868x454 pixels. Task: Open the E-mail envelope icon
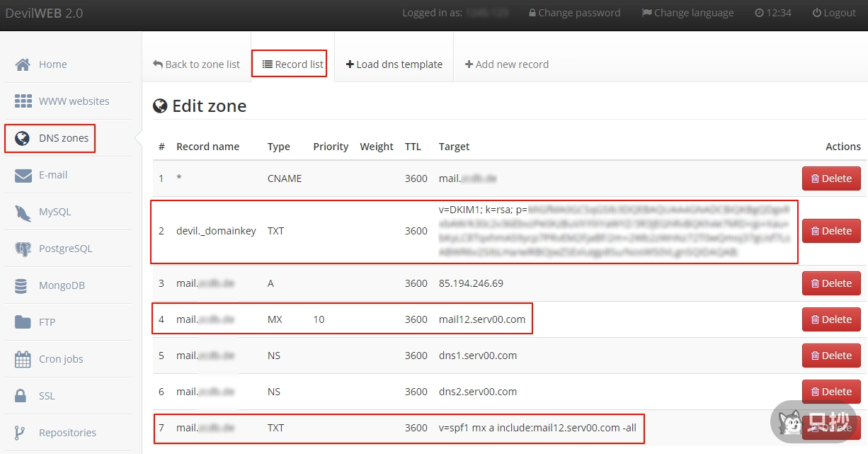point(23,174)
